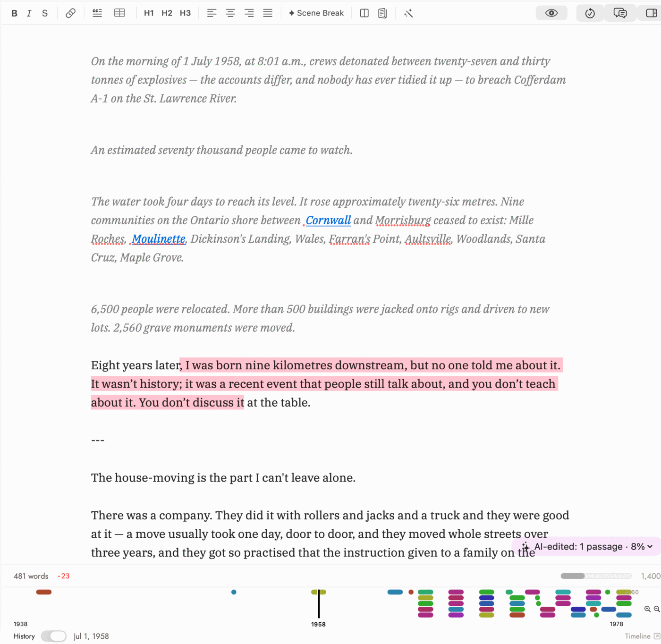Image resolution: width=661 pixels, height=644 pixels.
Task: Select the red-brown timeline event near 1938
Action: coord(44,592)
